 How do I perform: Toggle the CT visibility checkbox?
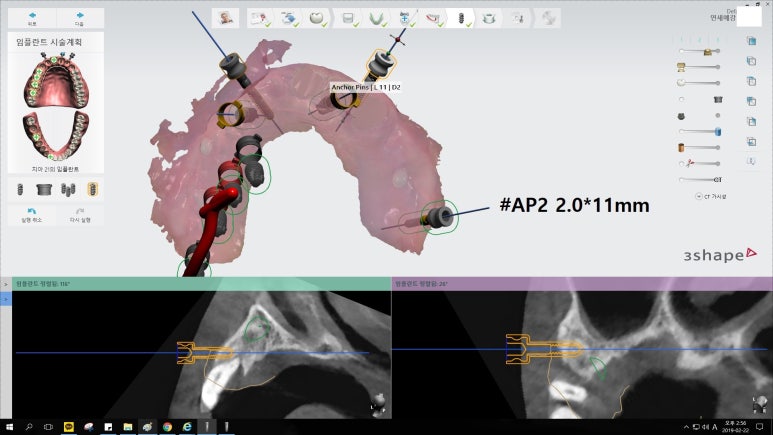(699, 196)
